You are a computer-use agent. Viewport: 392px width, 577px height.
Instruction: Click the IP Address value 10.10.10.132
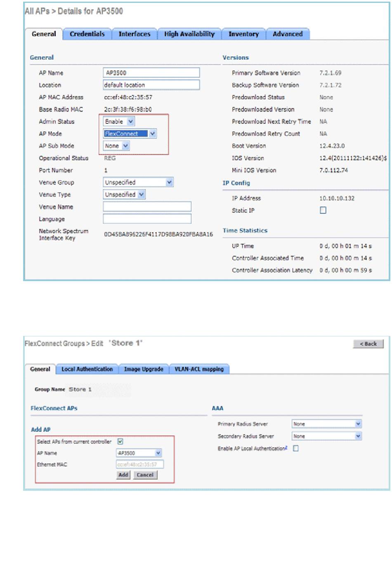click(337, 199)
